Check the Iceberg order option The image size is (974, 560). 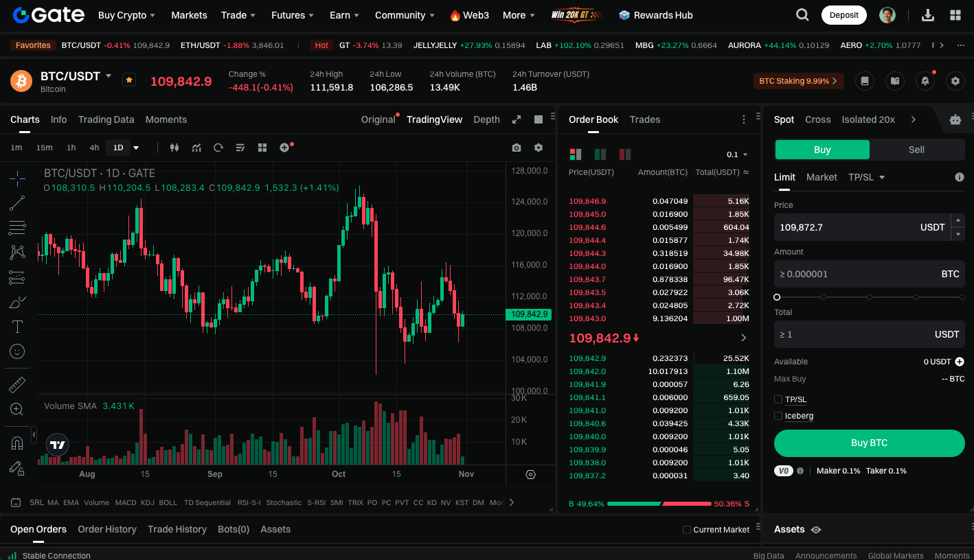pos(778,416)
